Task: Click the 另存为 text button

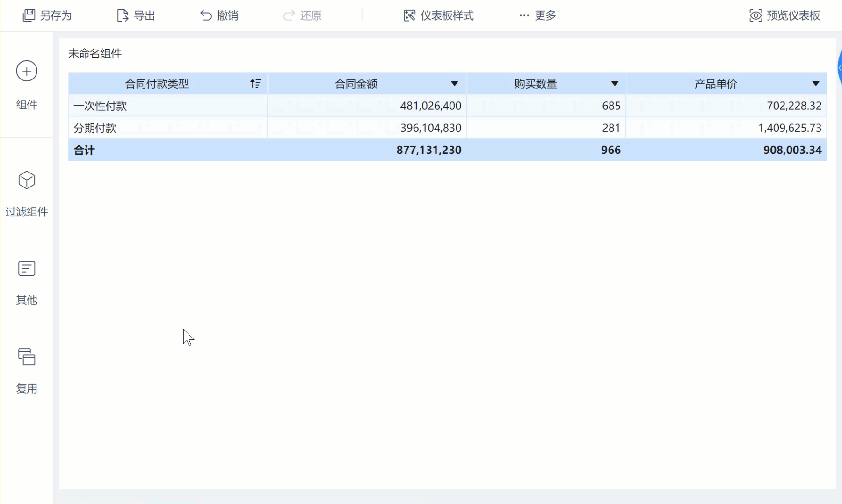Action: pyautogui.click(x=56, y=15)
